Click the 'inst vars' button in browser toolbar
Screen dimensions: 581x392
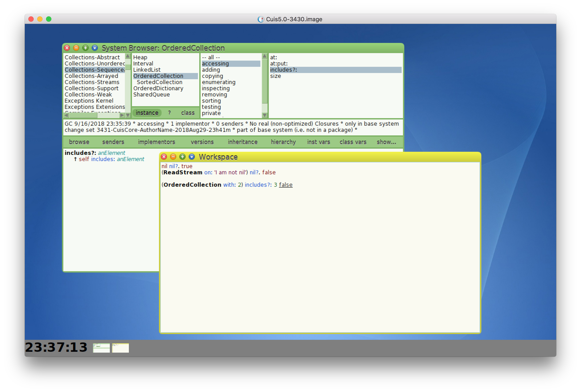319,142
